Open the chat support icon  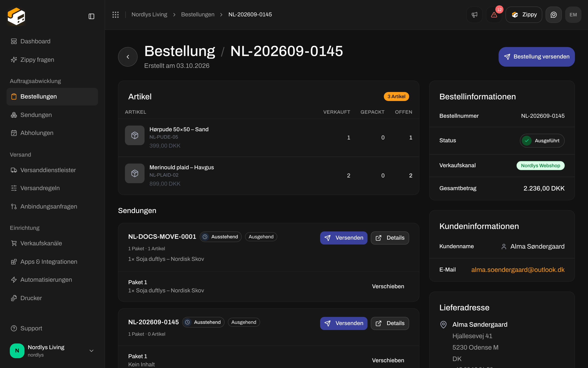553,15
